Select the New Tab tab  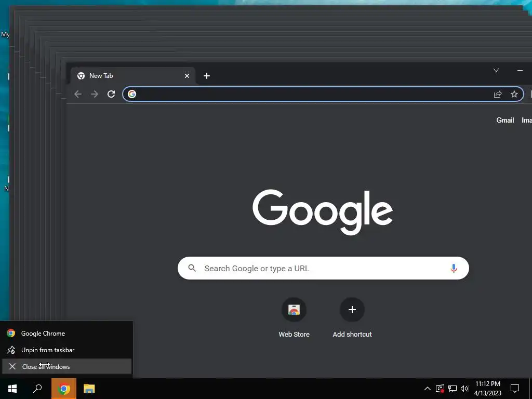133,76
